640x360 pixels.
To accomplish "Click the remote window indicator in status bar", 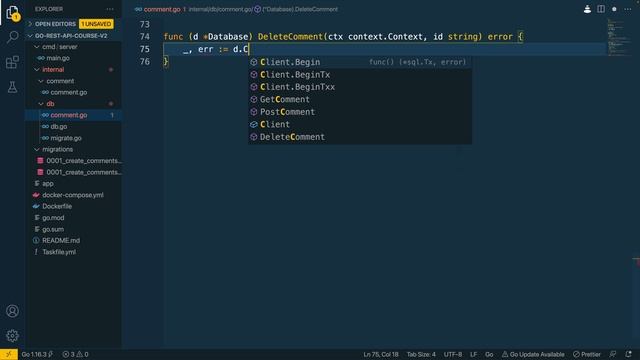I will pyautogui.click(x=9, y=354).
